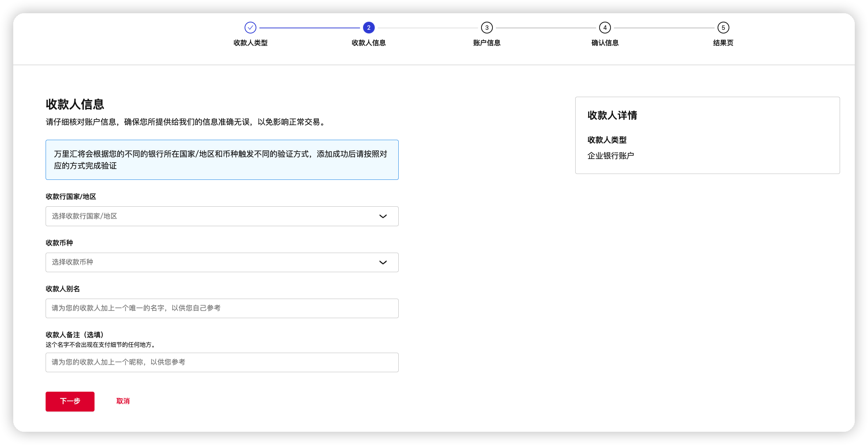The width and height of the screenshot is (868, 445).
Task: Click chevron icon of 收款币种 dropdown
Action: (x=383, y=262)
